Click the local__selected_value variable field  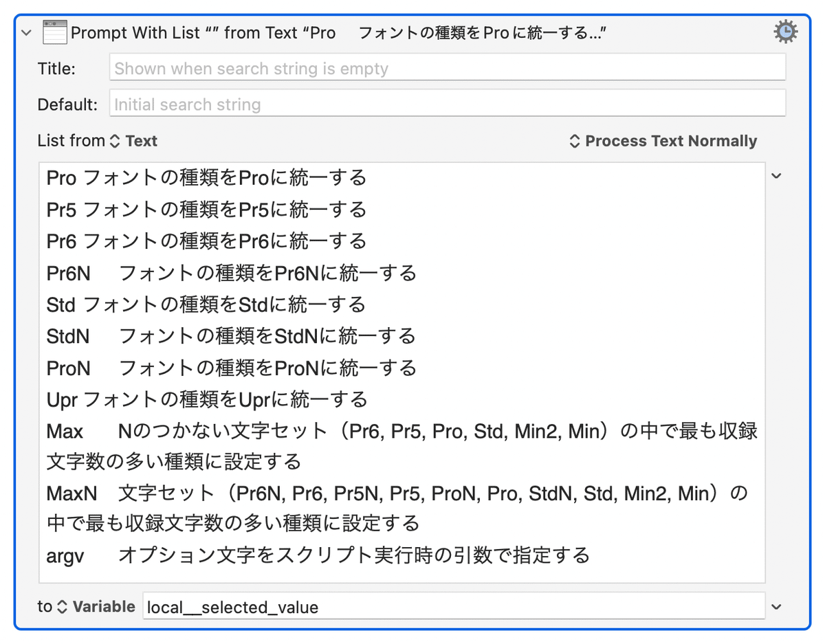tap(454, 606)
